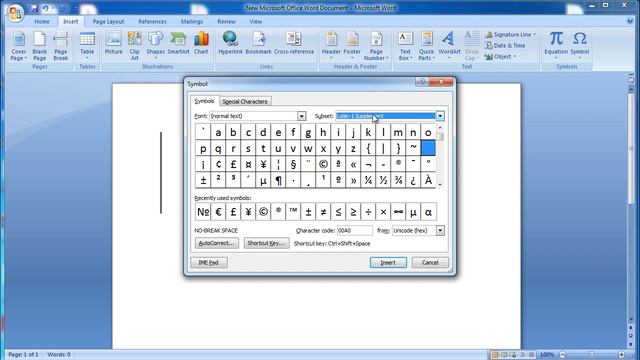Screen dimensions: 640x360
Task: Open the Office Button menu
Action: [15, 13]
